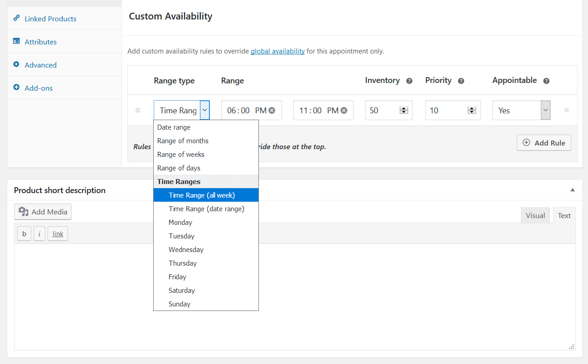Click the Range type column header
Image resolution: width=588 pixels, height=364 pixels.
pyautogui.click(x=174, y=81)
